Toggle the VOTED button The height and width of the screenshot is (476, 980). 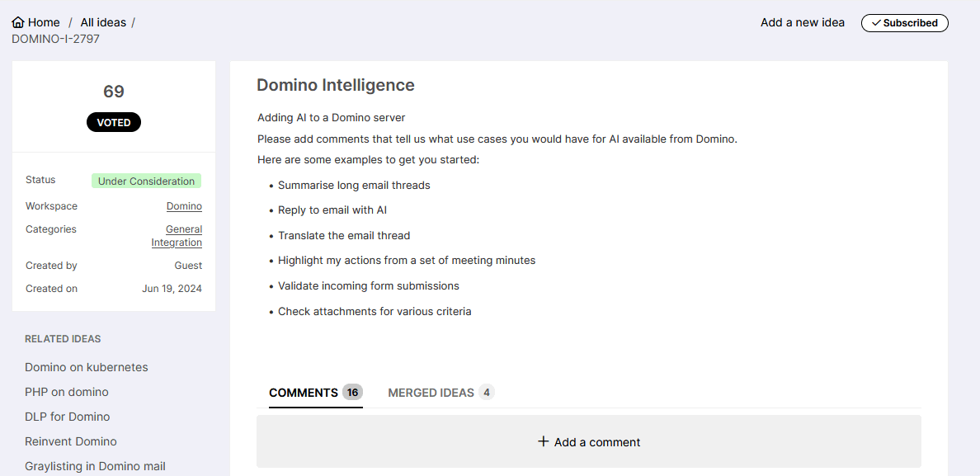point(114,122)
